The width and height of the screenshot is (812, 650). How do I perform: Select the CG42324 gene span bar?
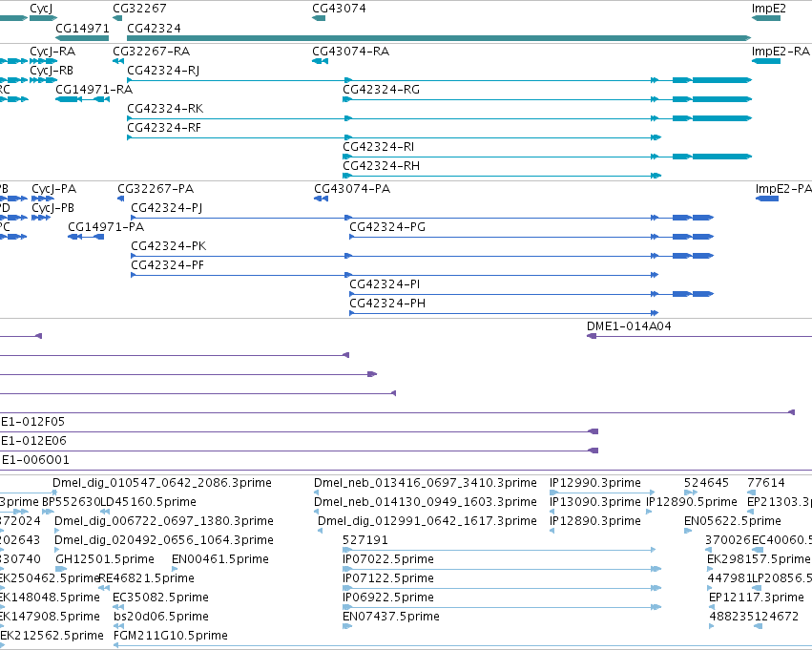click(x=439, y=38)
